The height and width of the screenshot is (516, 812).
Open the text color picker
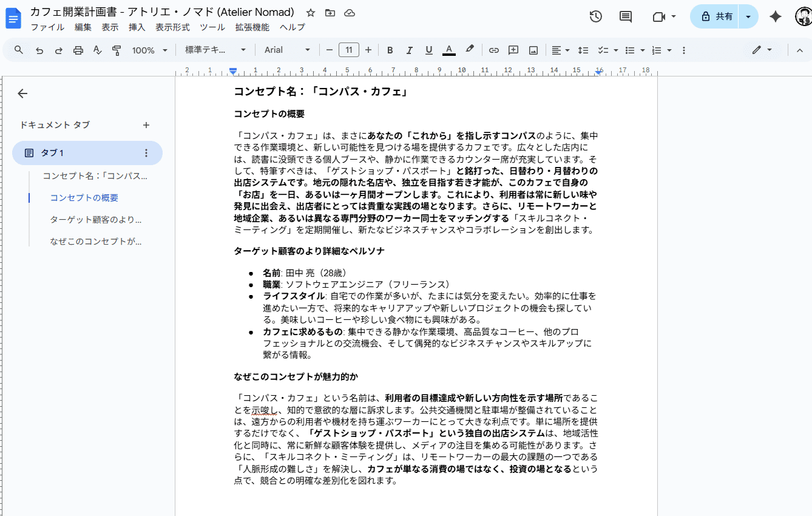point(449,50)
